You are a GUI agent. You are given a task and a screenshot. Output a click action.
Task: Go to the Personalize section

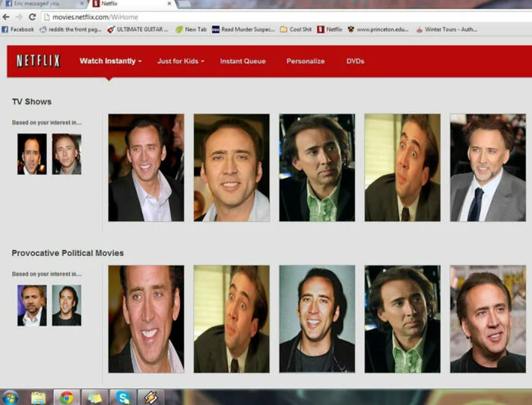pyautogui.click(x=306, y=61)
